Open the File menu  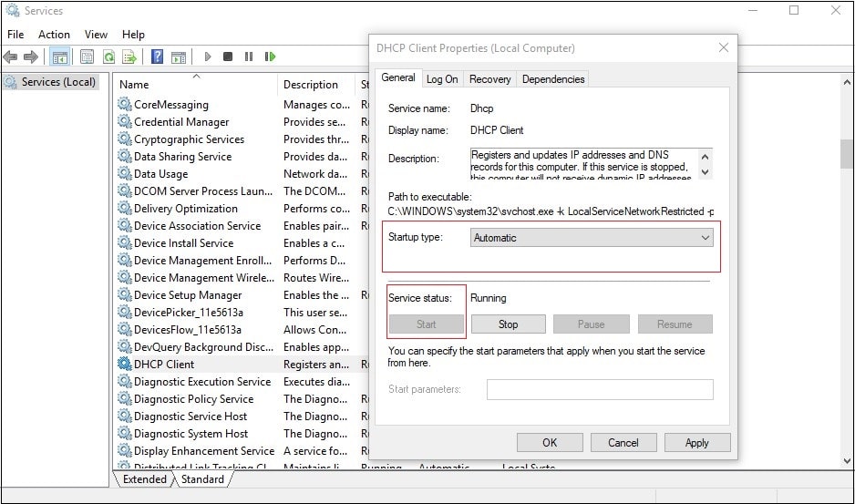click(15, 35)
